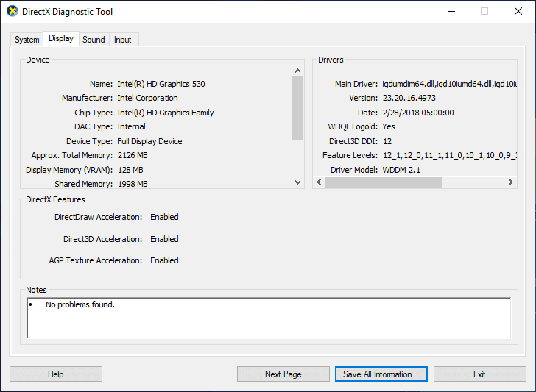Viewport: 536px width, 392px height.
Task: Click the '1998 MB' shared memory value
Action: tap(133, 184)
